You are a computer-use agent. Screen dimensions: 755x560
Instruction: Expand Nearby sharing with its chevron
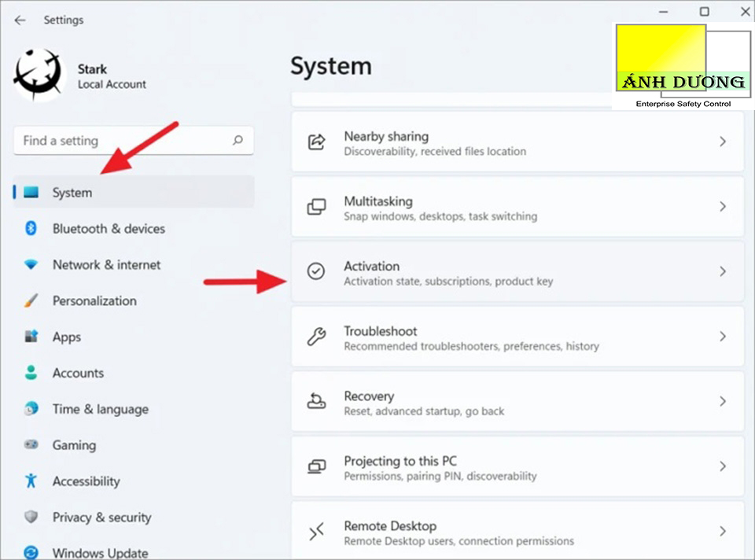[722, 142]
